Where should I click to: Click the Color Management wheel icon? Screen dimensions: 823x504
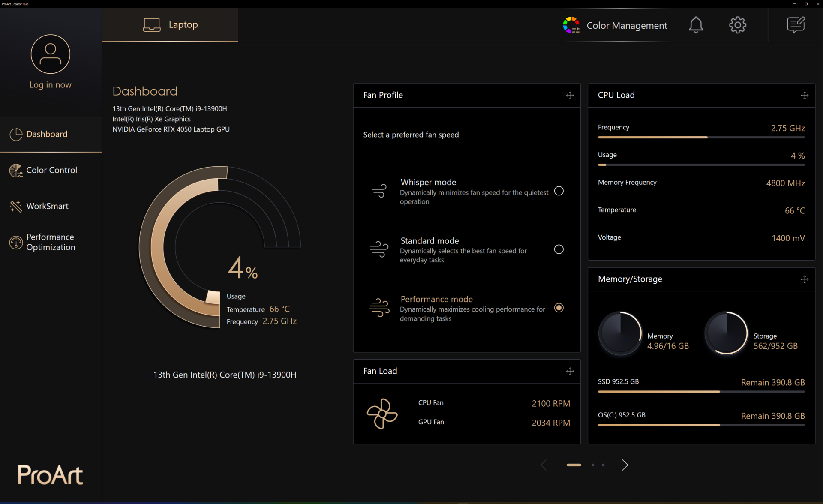pos(571,25)
